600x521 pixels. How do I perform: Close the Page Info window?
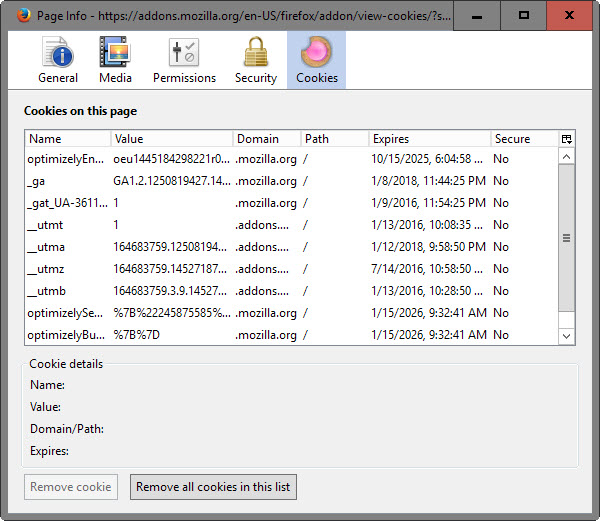569,16
